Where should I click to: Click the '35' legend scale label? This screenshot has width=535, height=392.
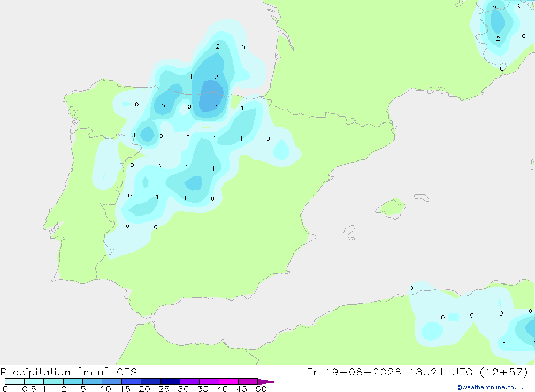(203, 389)
